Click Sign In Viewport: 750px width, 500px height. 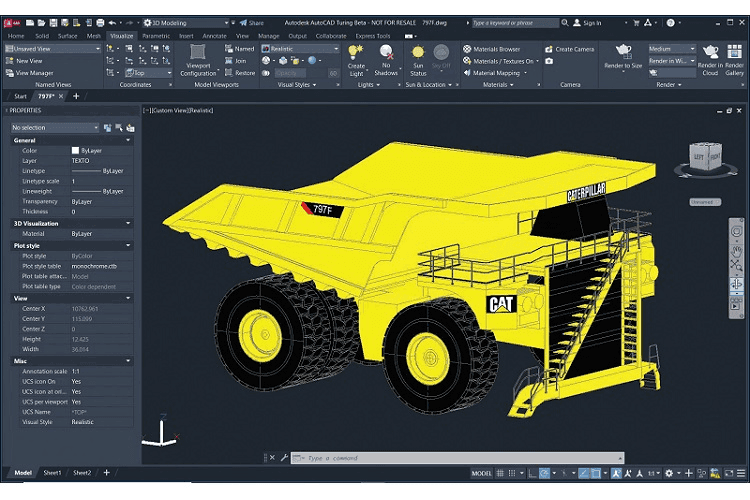pyautogui.click(x=587, y=22)
